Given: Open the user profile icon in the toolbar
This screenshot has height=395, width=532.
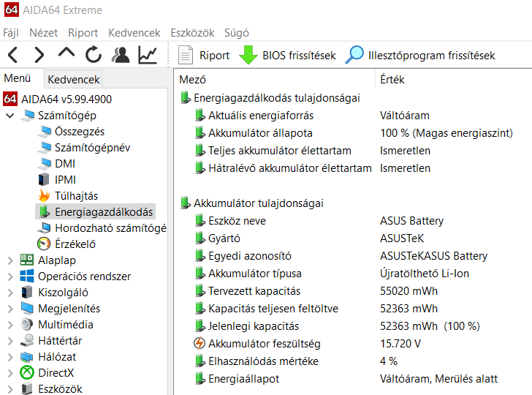Looking at the screenshot, I should [x=121, y=55].
